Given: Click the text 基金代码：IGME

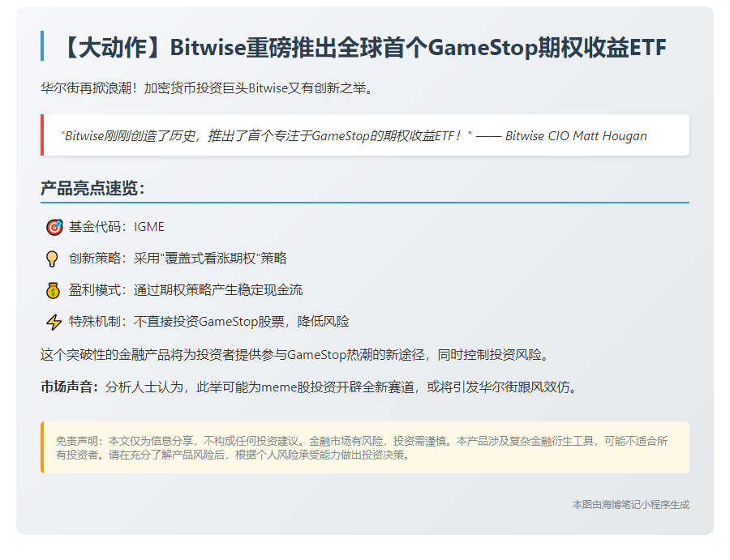Looking at the screenshot, I should tap(116, 226).
